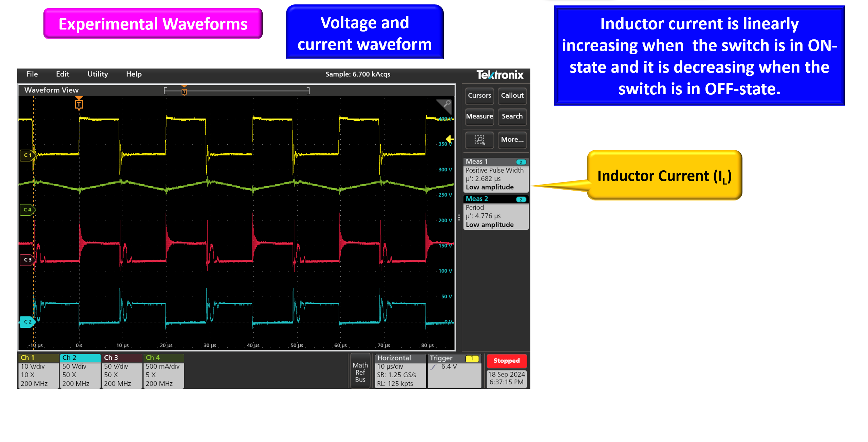The height and width of the screenshot is (442, 868).
Task: Toggle Ch 1 channel badge
Action: coord(38,370)
